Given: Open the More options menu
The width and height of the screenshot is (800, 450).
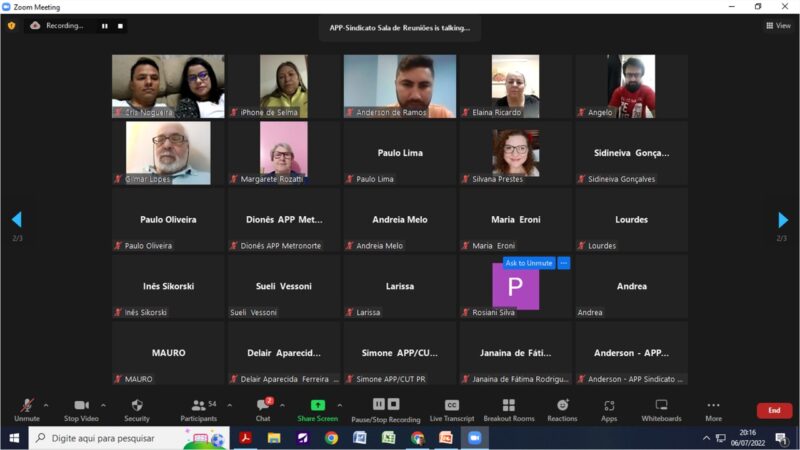Looking at the screenshot, I should click(x=713, y=409).
